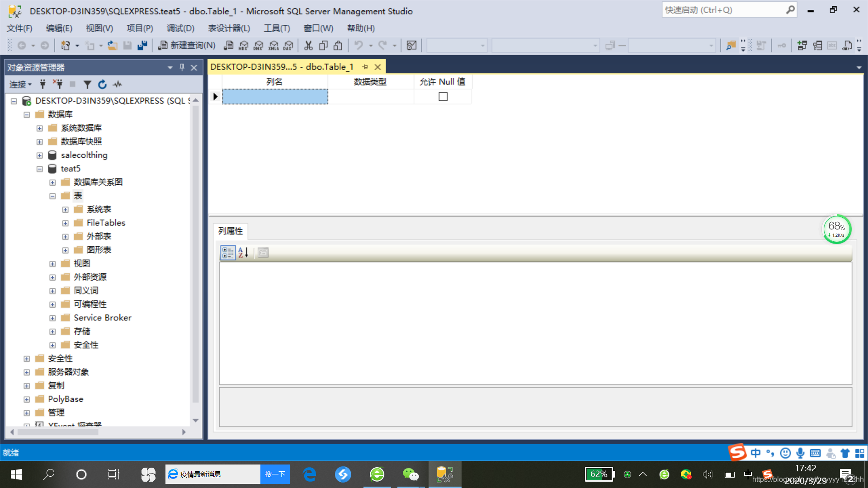Click the column name cell in first row
The height and width of the screenshot is (488, 868).
[275, 97]
